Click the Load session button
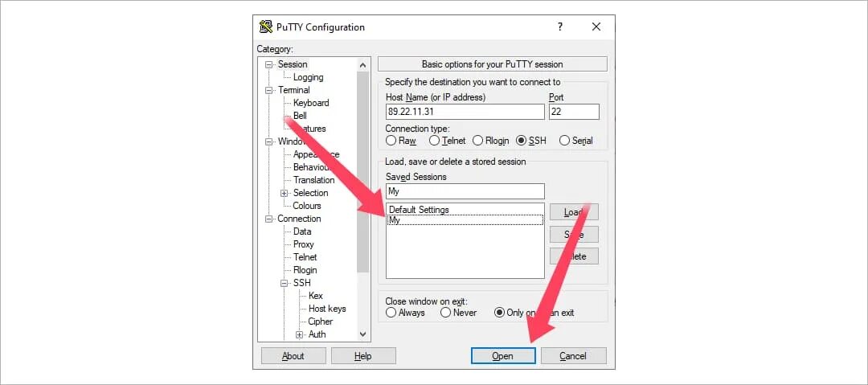Screen dimensions: 868x385 pyautogui.click(x=574, y=211)
